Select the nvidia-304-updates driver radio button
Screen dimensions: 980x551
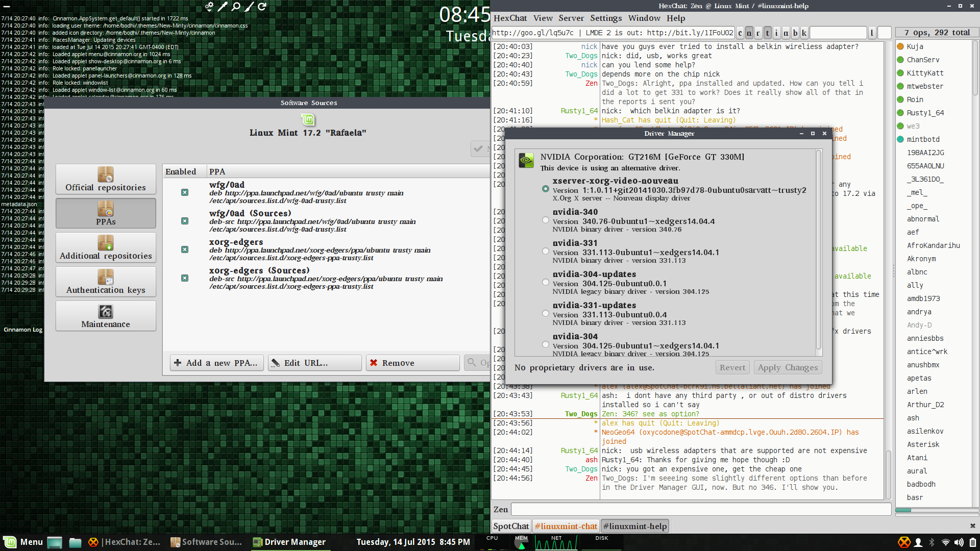(546, 282)
